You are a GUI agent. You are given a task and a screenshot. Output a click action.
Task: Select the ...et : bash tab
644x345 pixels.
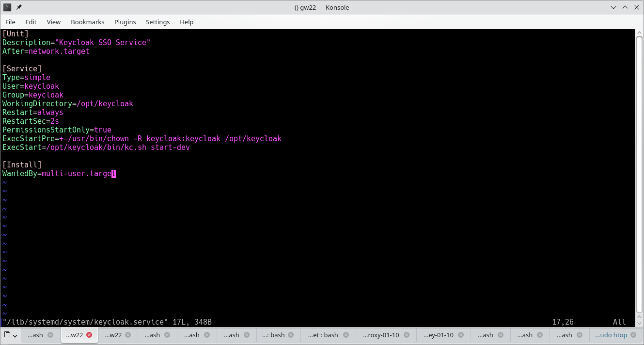325,335
